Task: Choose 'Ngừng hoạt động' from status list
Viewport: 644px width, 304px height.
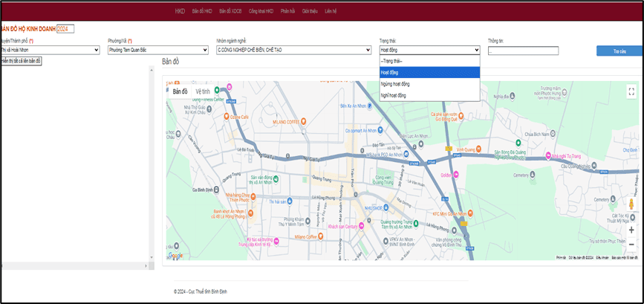Action: [429, 84]
